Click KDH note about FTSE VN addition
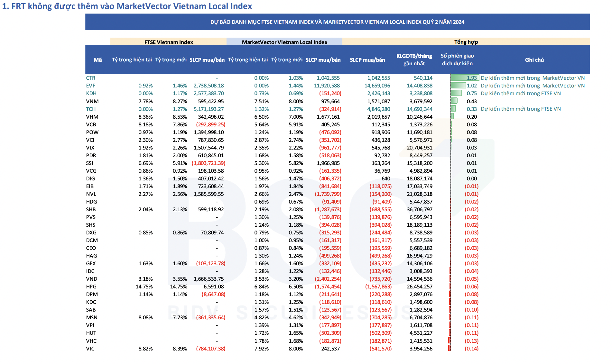This screenshot has width=612, height=364. tap(520, 93)
